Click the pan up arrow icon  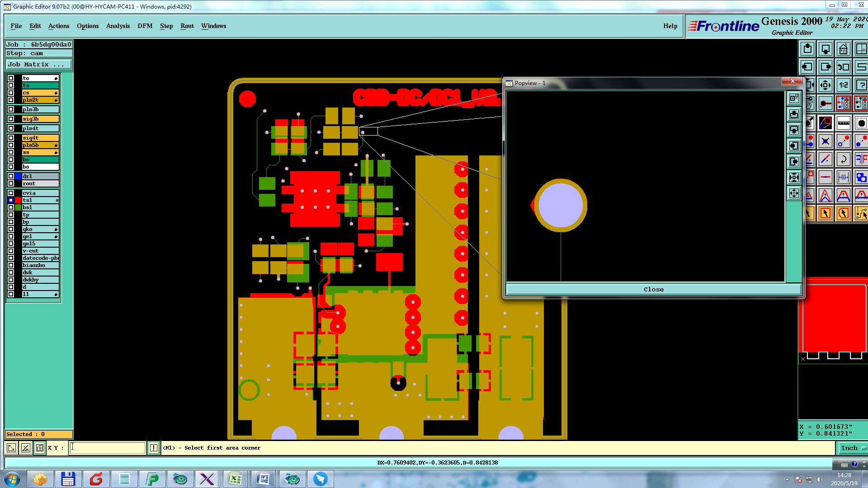tap(807, 49)
